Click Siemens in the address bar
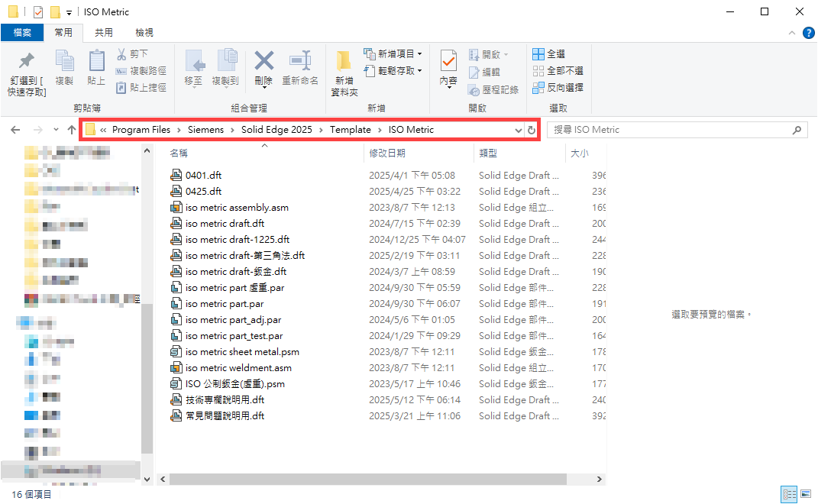 pos(205,130)
